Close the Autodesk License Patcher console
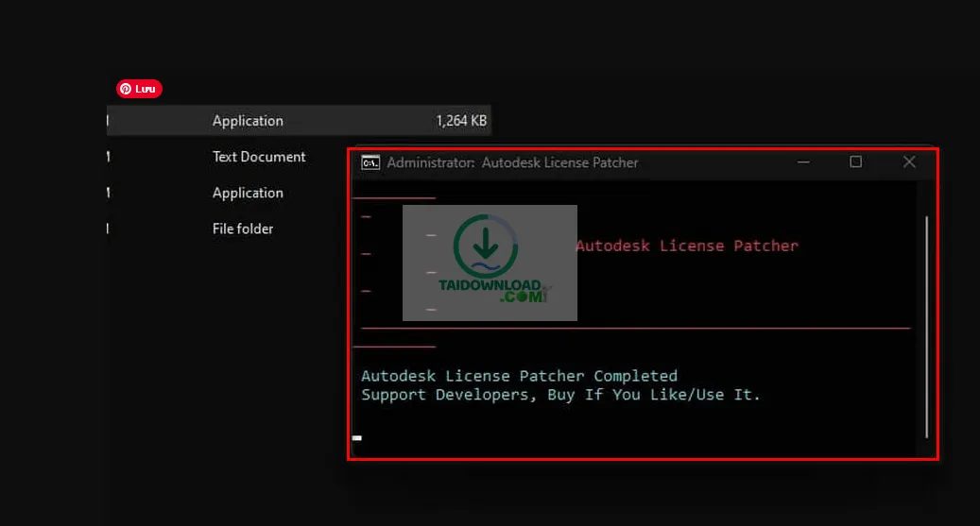 909,162
